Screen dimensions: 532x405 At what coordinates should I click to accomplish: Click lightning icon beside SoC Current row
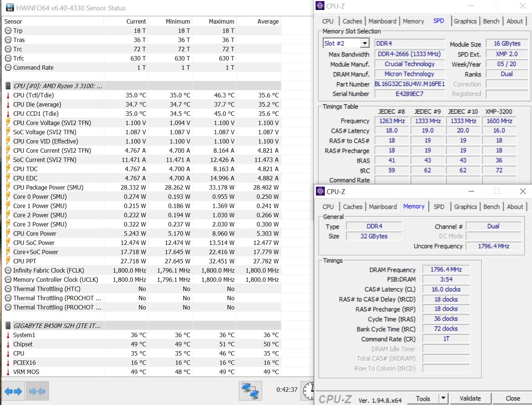pyautogui.click(x=8, y=160)
